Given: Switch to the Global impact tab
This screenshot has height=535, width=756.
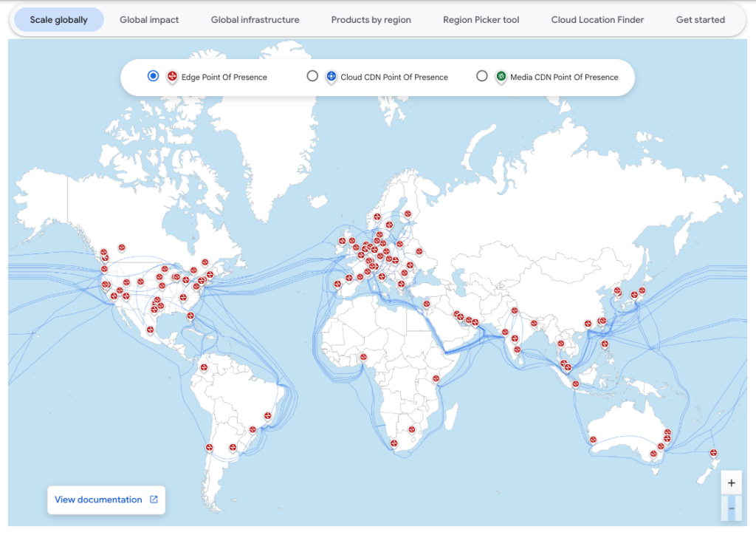Looking at the screenshot, I should 149,20.
